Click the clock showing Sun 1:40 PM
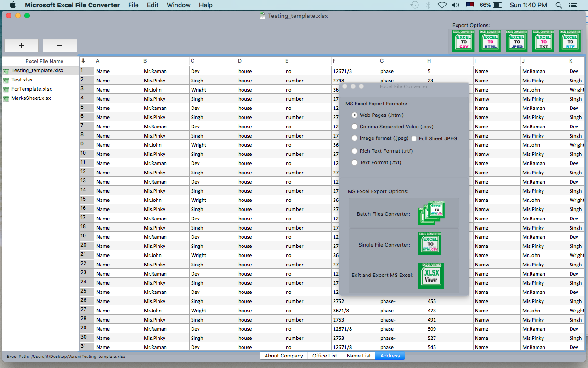The width and height of the screenshot is (588, 368). (528, 5)
